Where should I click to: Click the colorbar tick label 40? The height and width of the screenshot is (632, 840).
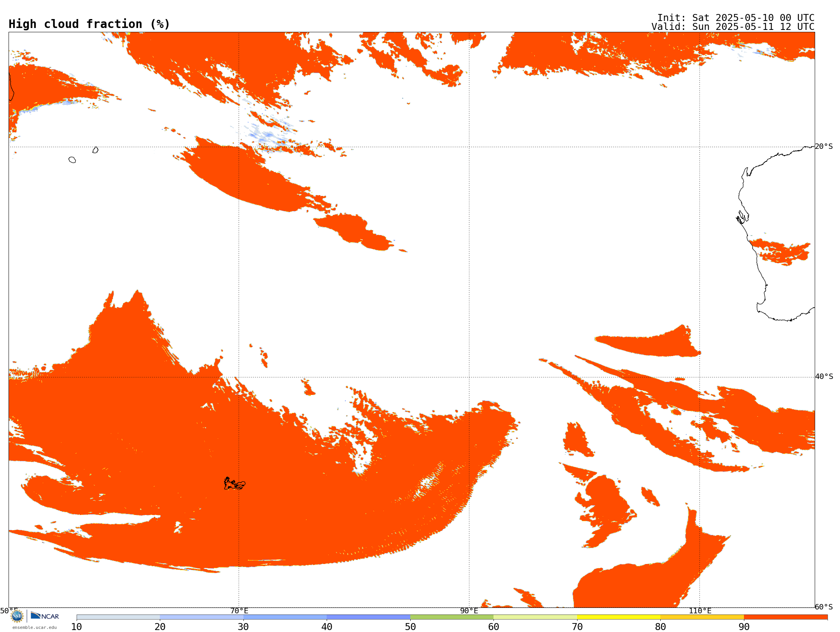pos(327,627)
